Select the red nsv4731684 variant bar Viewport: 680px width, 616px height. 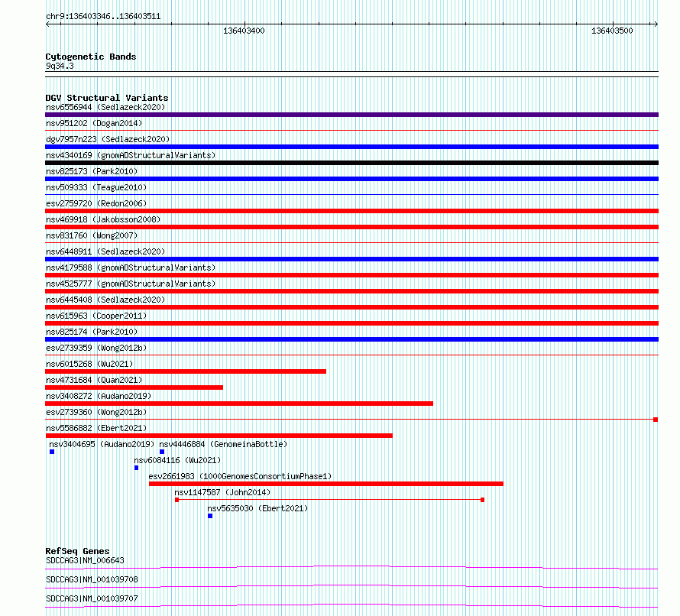point(134,387)
